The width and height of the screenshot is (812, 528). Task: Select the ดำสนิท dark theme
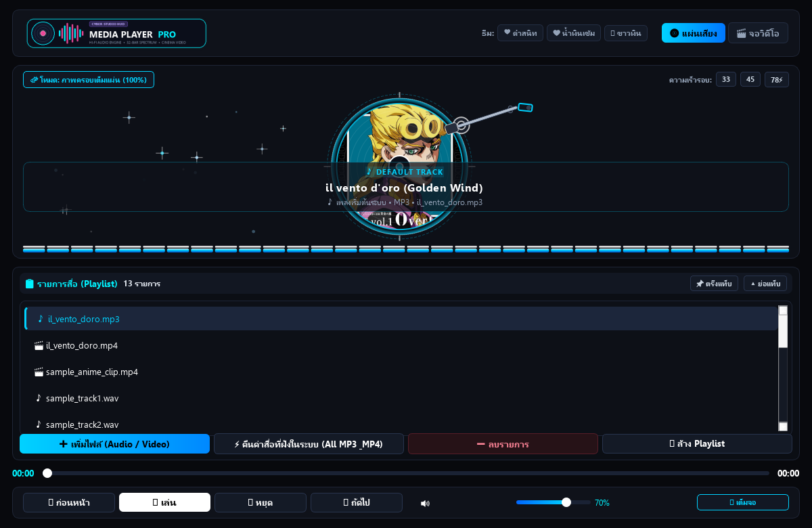pos(520,33)
